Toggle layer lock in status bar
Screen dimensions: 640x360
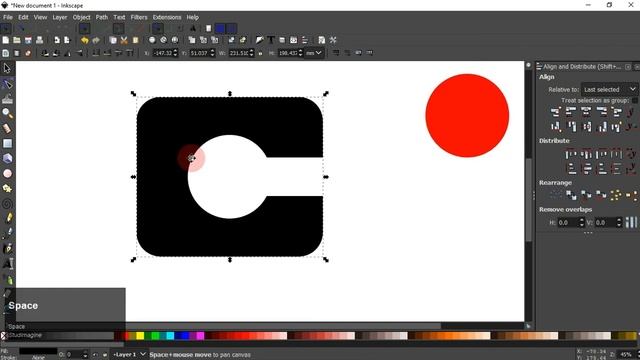(104, 355)
